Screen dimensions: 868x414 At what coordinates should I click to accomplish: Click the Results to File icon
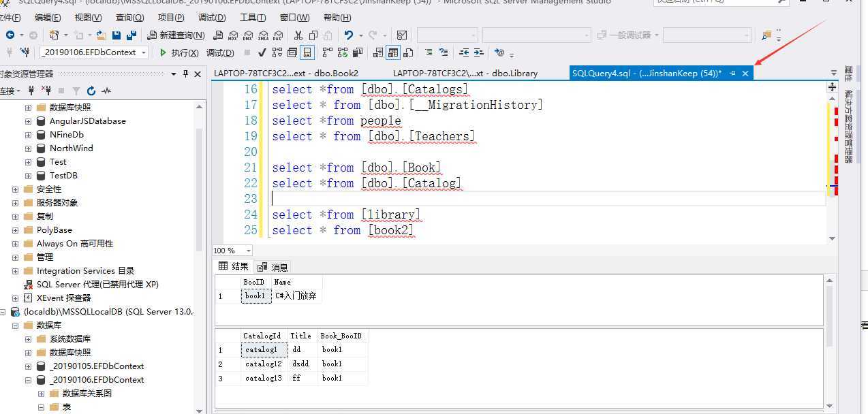(x=408, y=52)
